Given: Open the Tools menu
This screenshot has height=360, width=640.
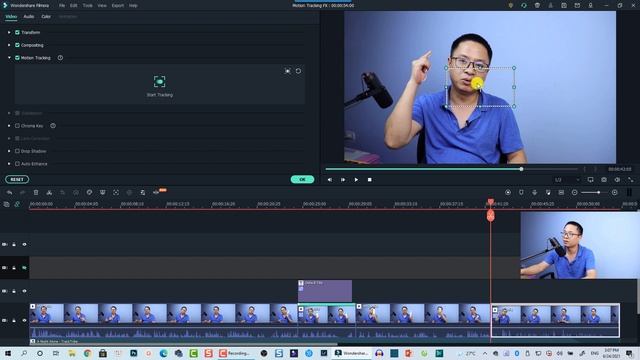Looking at the screenshot, I should (x=87, y=6).
